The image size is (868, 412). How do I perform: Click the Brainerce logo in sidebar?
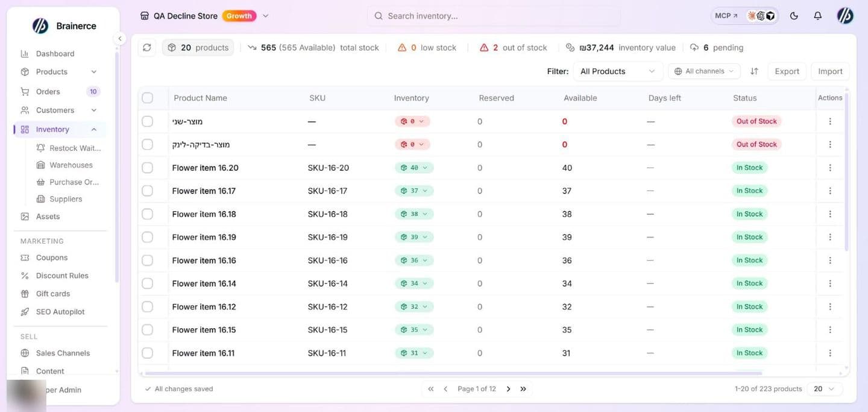[40, 25]
